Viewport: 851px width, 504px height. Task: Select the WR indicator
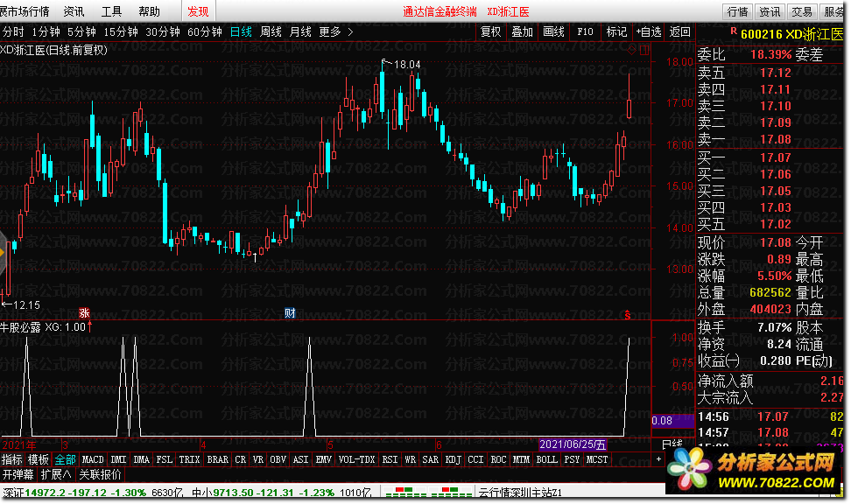point(411,459)
